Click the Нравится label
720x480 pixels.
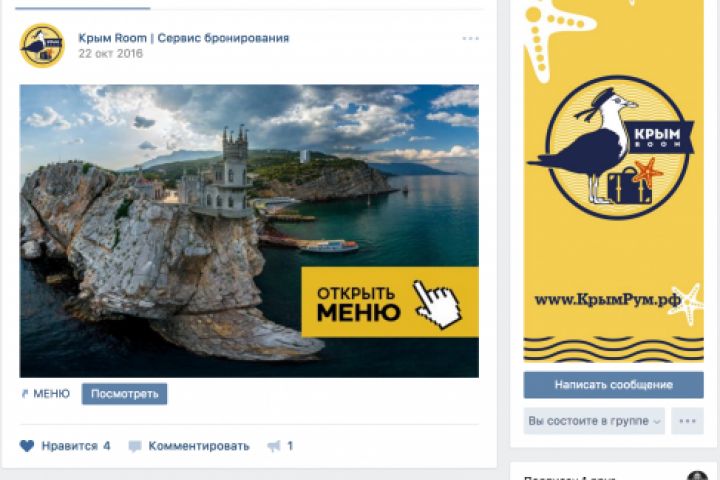tap(69, 446)
